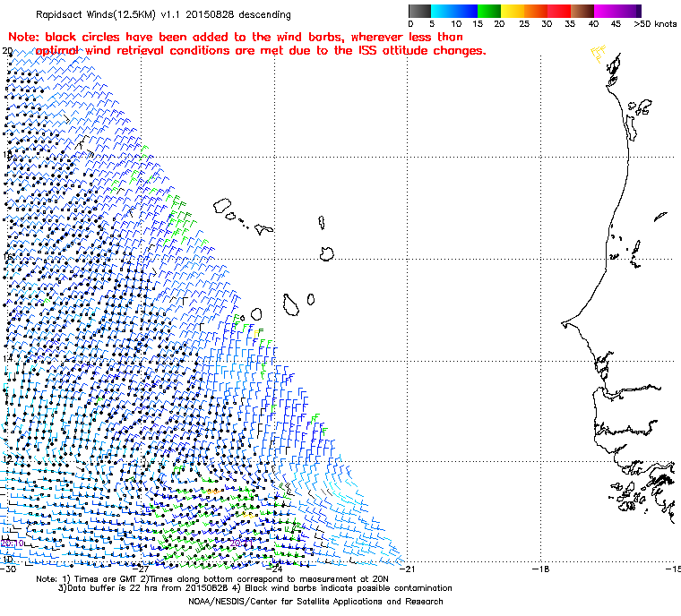Screen dimensions: 681x616
Task: Click latitude axis label '16'
Action: (x=7, y=257)
